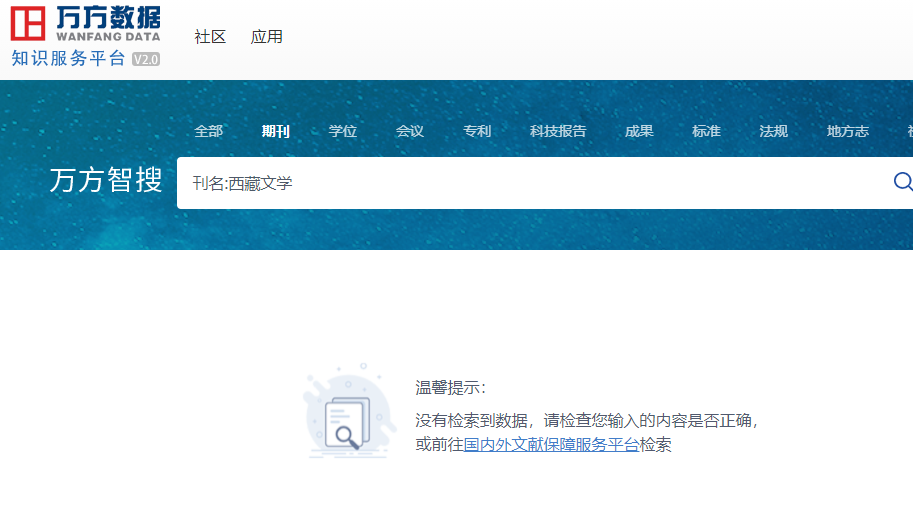913x519 pixels.
Task: Open the 地方志 tab
Action: 847,131
